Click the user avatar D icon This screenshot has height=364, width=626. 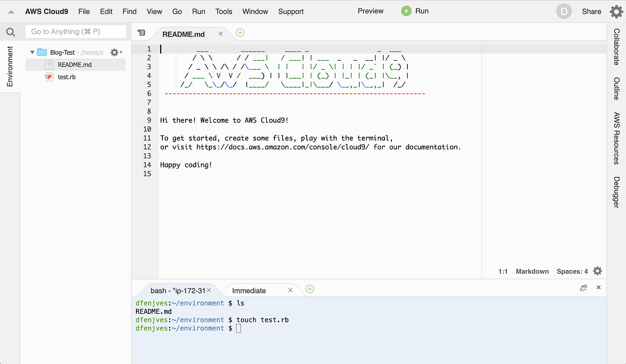564,12
